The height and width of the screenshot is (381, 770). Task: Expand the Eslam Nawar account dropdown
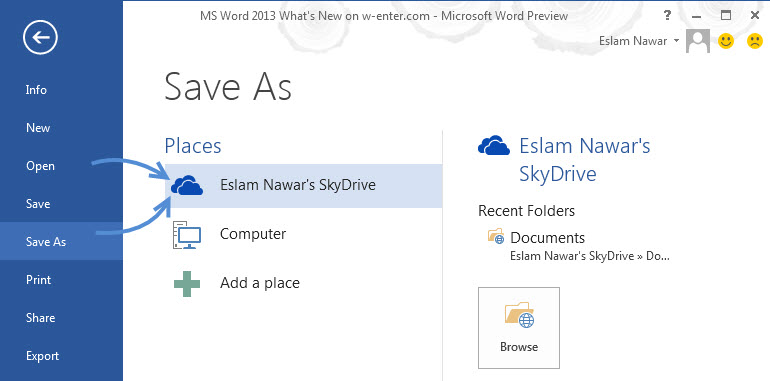pos(676,41)
